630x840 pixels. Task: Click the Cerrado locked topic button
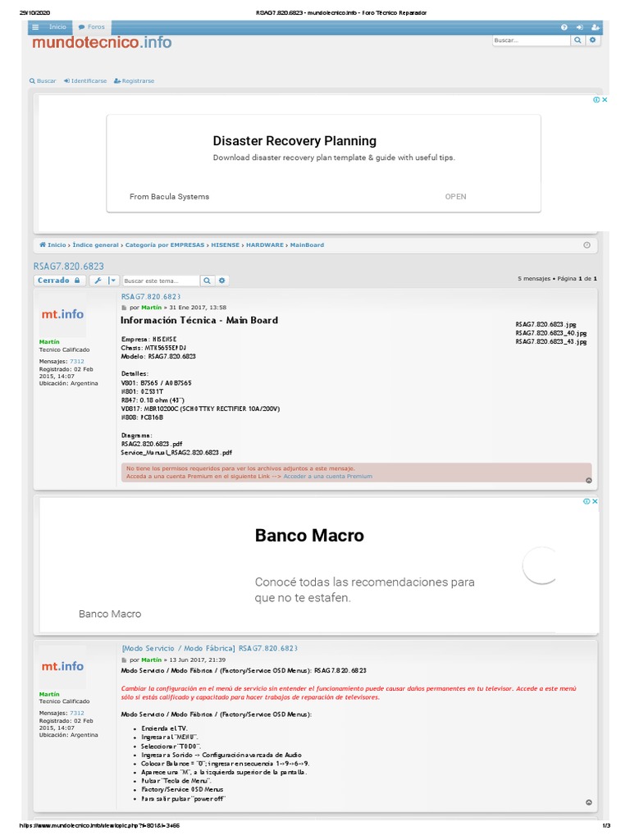[x=59, y=281]
